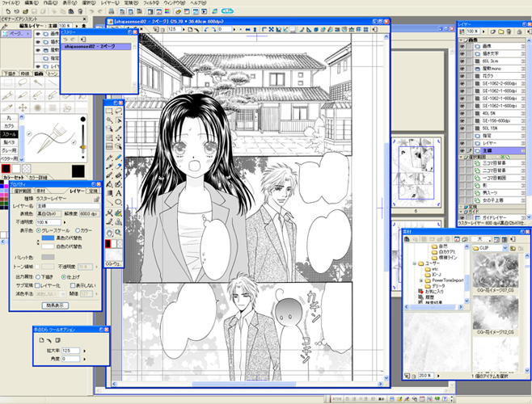Click lasso icon in Beginner's Assistant grid
The image size is (532, 404).
point(23,82)
